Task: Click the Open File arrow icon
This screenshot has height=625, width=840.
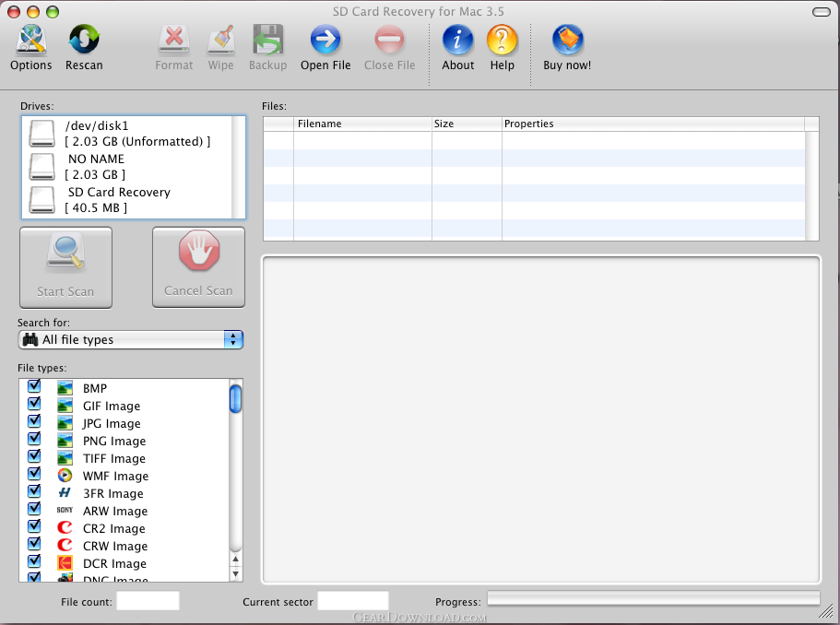Action: pos(325,40)
